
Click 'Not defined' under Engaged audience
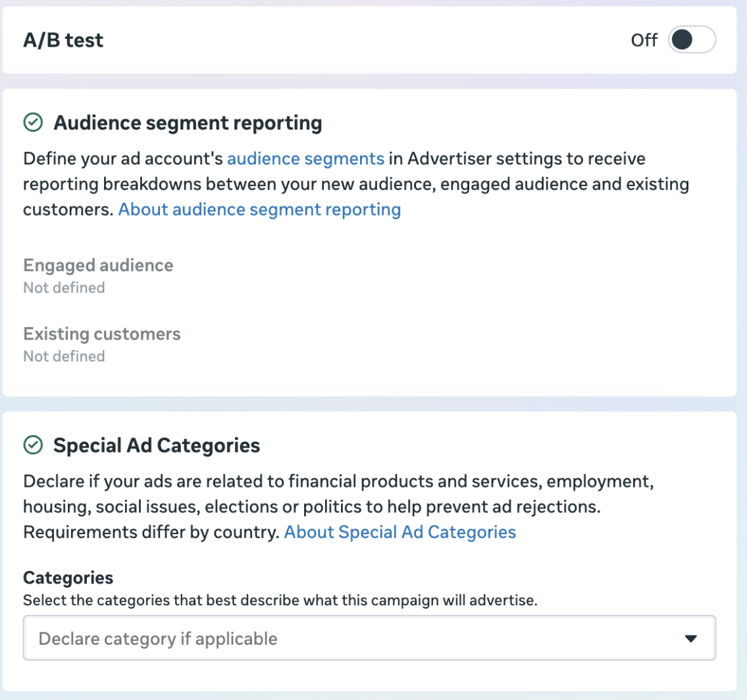coord(64,287)
